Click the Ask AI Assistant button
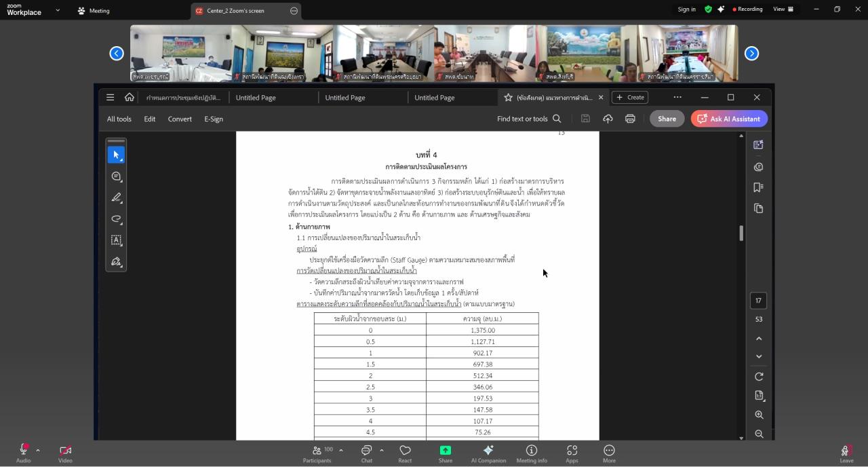Screen dimensions: 868x467 [729, 118]
